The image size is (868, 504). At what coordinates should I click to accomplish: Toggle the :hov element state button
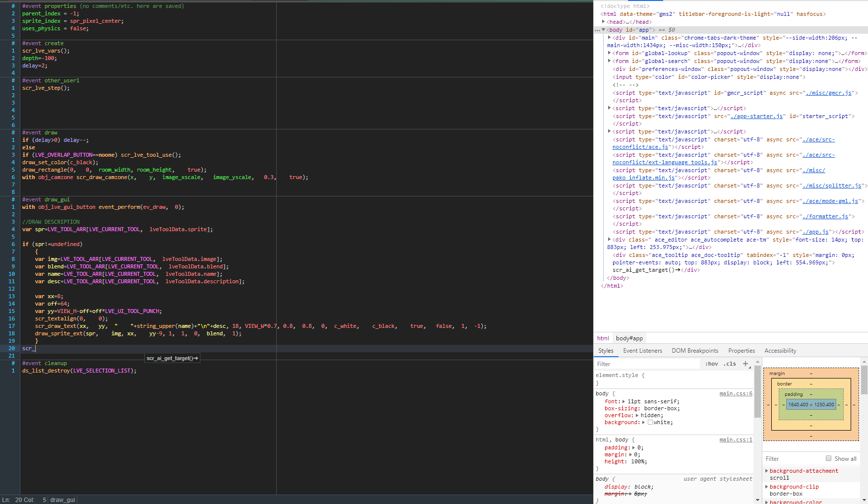pyautogui.click(x=712, y=364)
